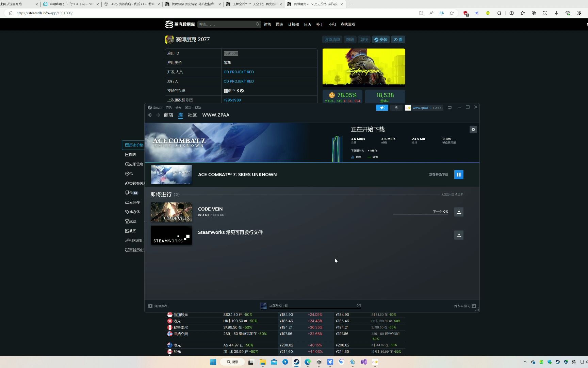
Task: Click the add game plus icon
Action: click(x=150, y=306)
